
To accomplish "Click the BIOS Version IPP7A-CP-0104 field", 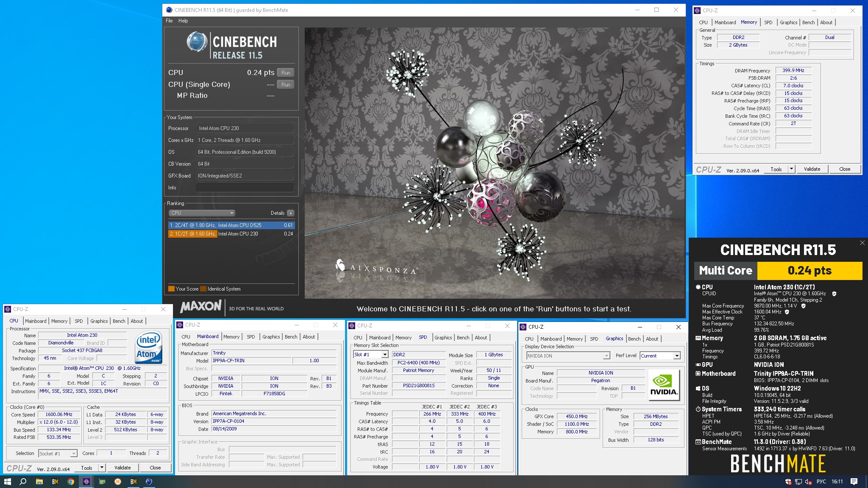I will tap(274, 421).
